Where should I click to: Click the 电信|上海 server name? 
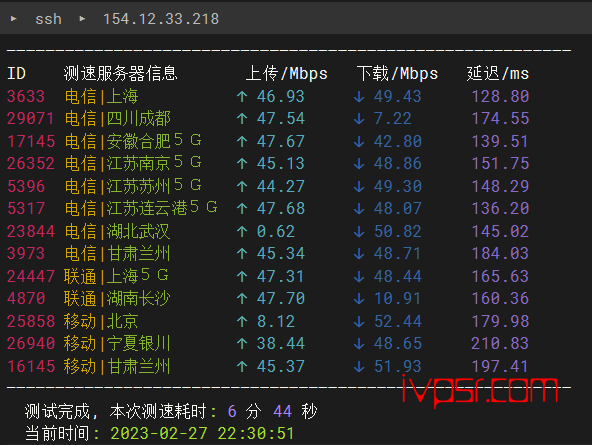coord(102,96)
